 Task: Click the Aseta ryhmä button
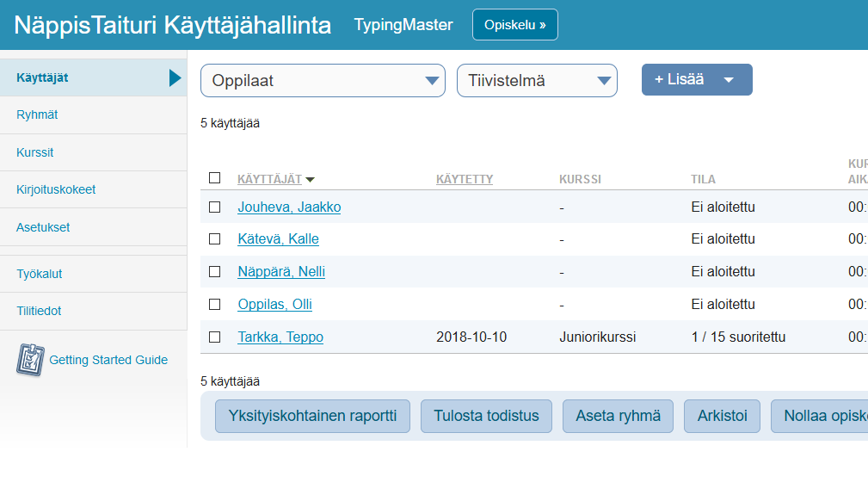pyautogui.click(x=618, y=416)
